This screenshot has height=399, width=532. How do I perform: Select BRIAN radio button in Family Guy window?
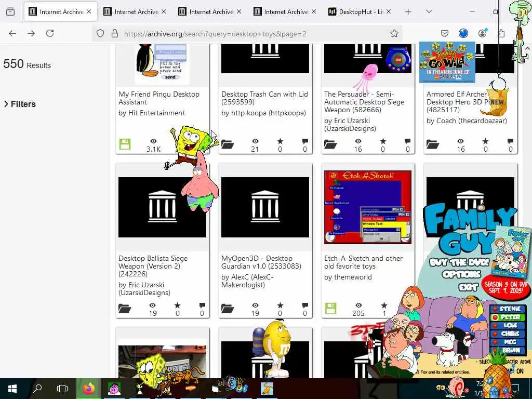click(x=495, y=350)
